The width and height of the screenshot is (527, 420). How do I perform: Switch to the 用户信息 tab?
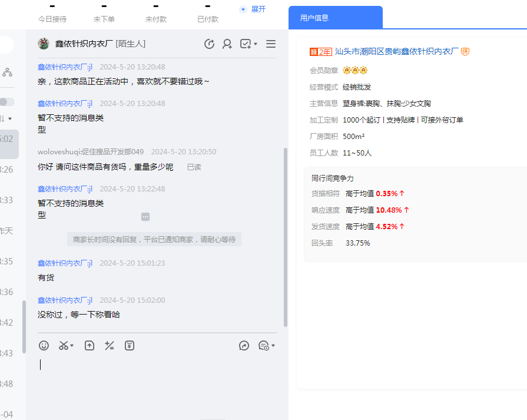coord(314,18)
